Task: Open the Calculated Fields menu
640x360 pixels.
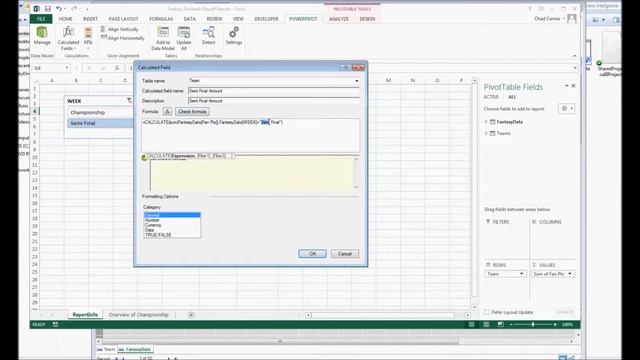Action: [68, 38]
